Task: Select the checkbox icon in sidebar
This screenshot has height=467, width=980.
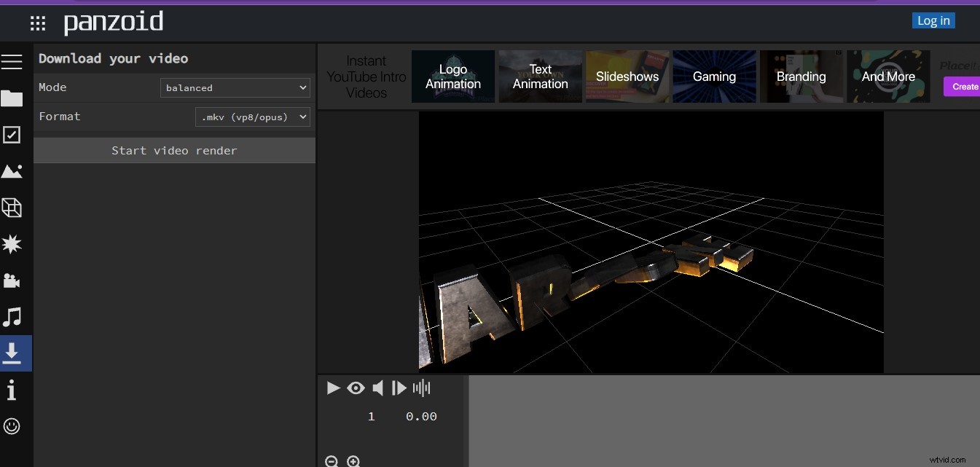Action: (x=12, y=135)
